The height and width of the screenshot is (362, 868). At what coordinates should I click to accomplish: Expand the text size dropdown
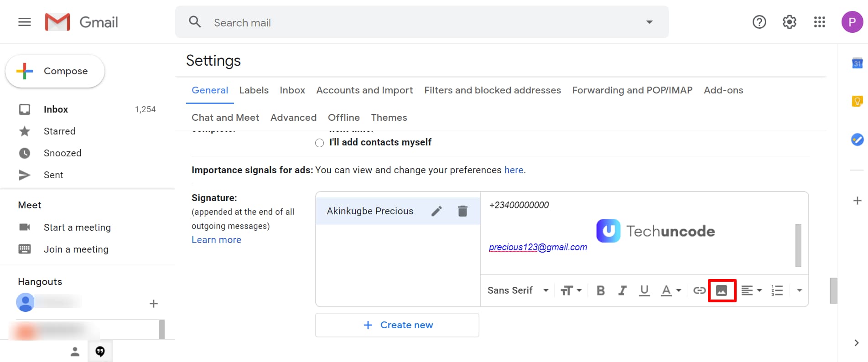coord(571,290)
